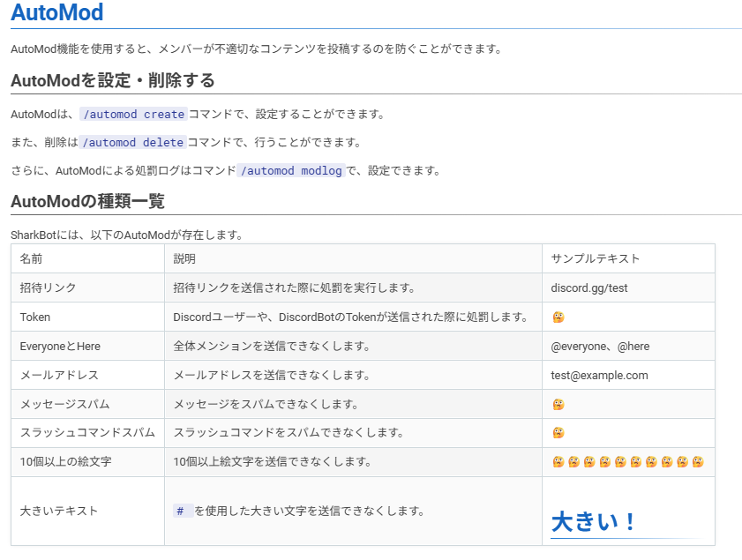This screenshot has width=742, height=560.
Task: Click the emoji in the メッセージスパム row
Action: tap(558, 405)
